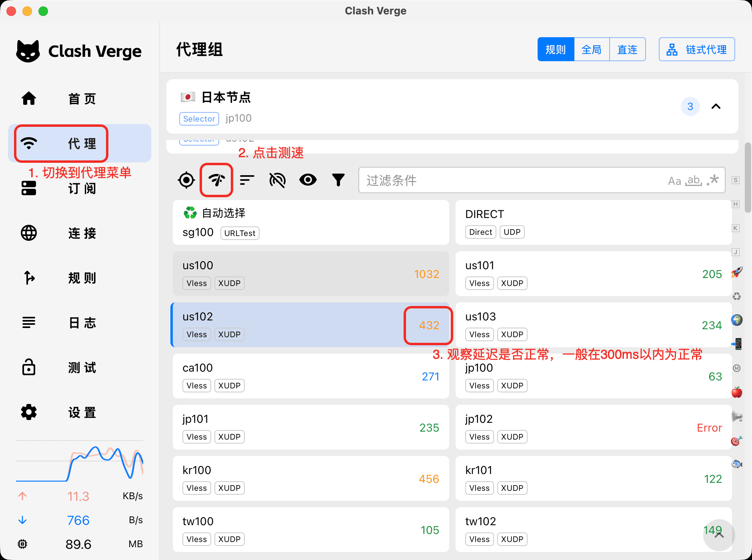Image resolution: width=752 pixels, height=560 pixels.
Task: Jump to the dartboard target group
Action: coord(736,440)
